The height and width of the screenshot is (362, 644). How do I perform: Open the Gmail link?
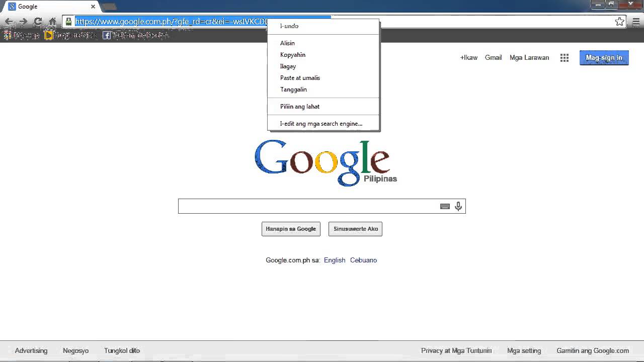point(493,58)
